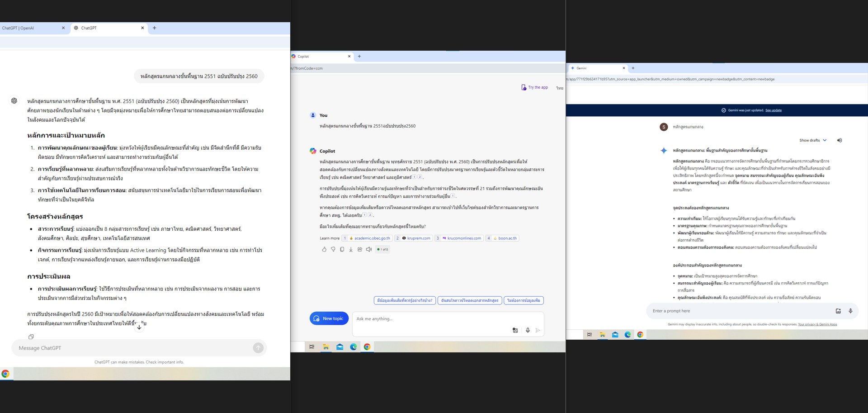Listen to Gemini response via speaker icon
The height and width of the screenshot is (413, 868).
point(840,140)
